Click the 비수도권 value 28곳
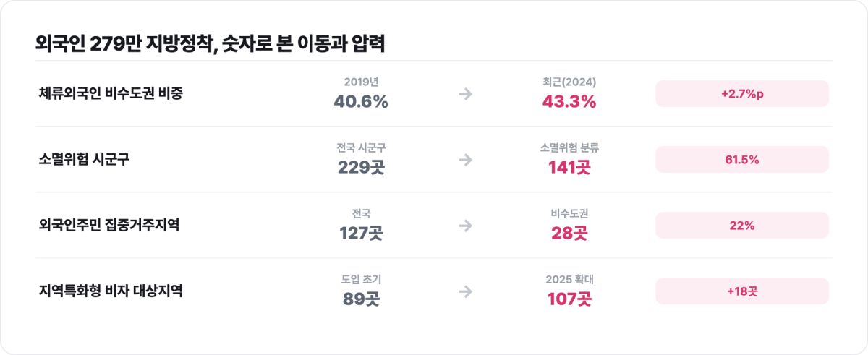The image size is (868, 355). 569,234
